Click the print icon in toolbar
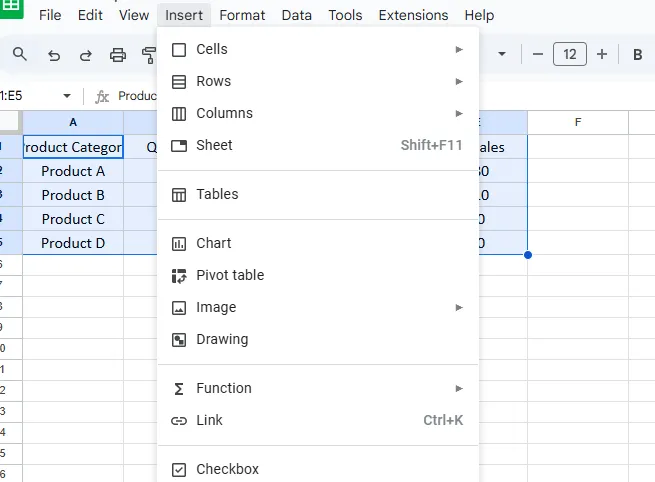Viewport: 655px width, 482px height. point(118,55)
